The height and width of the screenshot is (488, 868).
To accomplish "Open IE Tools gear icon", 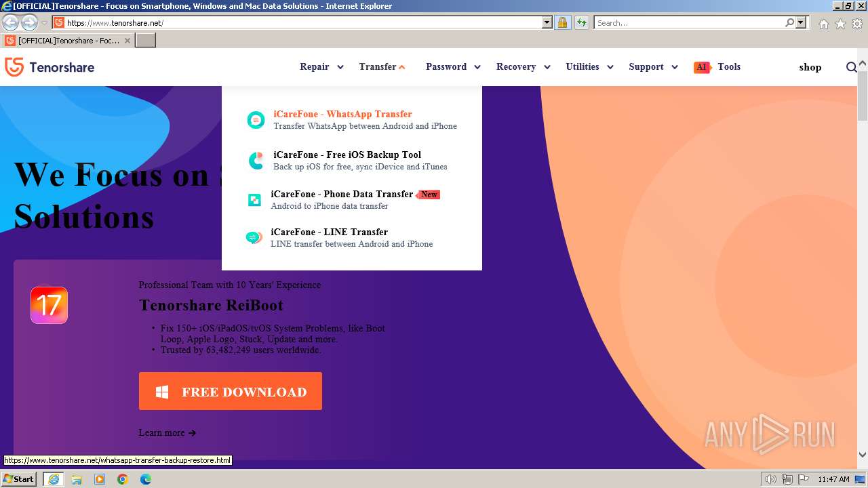I will [x=857, y=24].
